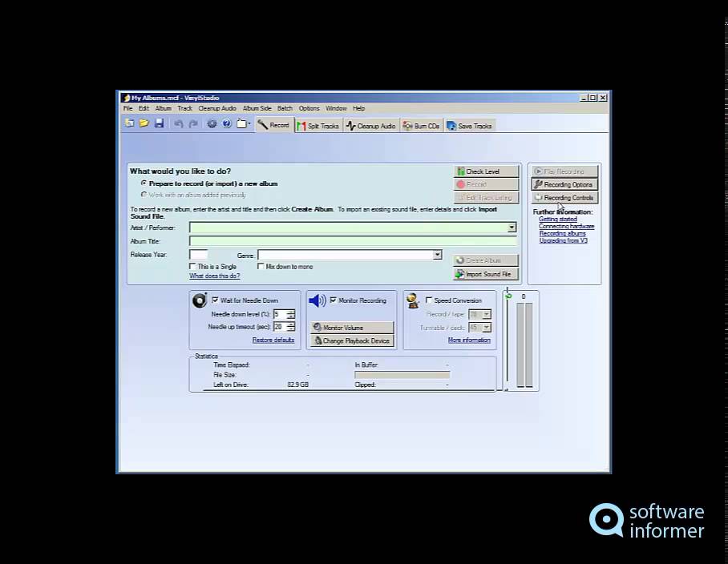The width and height of the screenshot is (728, 564).
Task: Click the Album Title input field
Action: [353, 240]
